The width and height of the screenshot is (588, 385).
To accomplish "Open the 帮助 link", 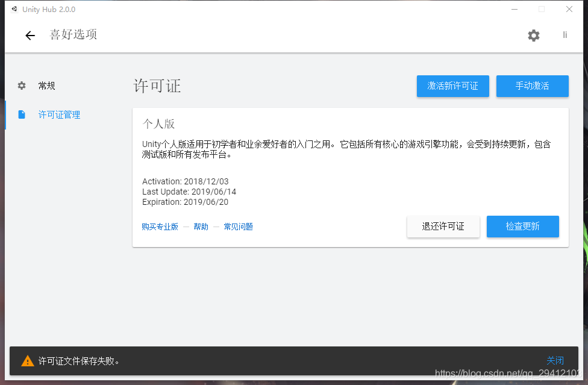I will pos(201,227).
